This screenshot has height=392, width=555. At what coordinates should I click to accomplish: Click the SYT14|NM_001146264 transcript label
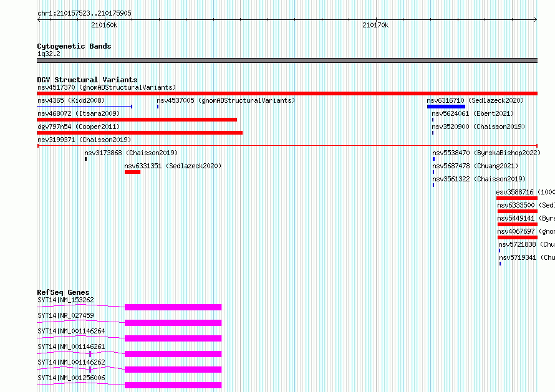pos(71,331)
